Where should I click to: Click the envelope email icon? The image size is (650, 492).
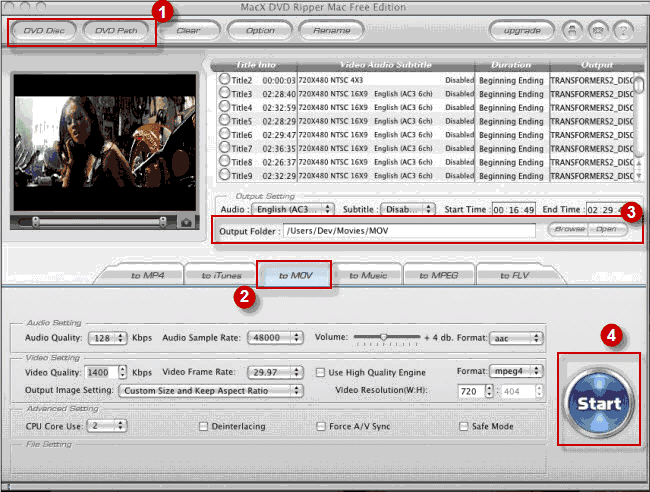pyautogui.click(x=597, y=30)
